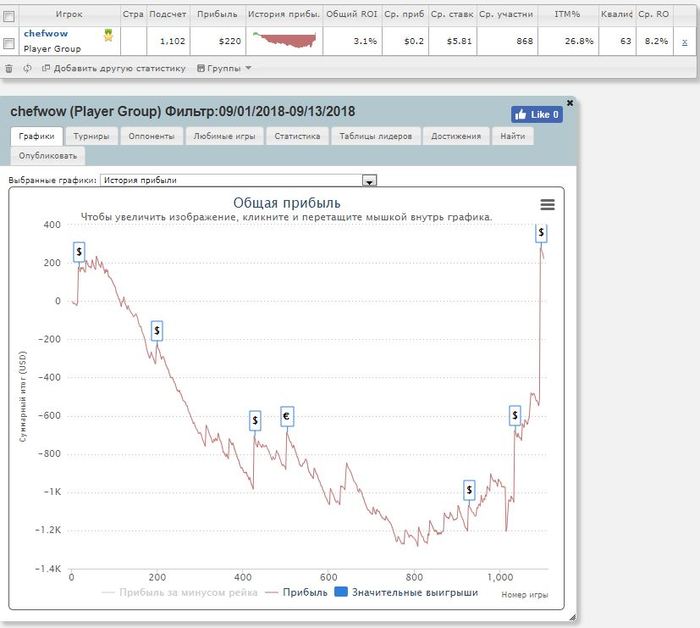Remove the chefwow row with x link
Viewport: 700px width, 628px height.
[684, 42]
